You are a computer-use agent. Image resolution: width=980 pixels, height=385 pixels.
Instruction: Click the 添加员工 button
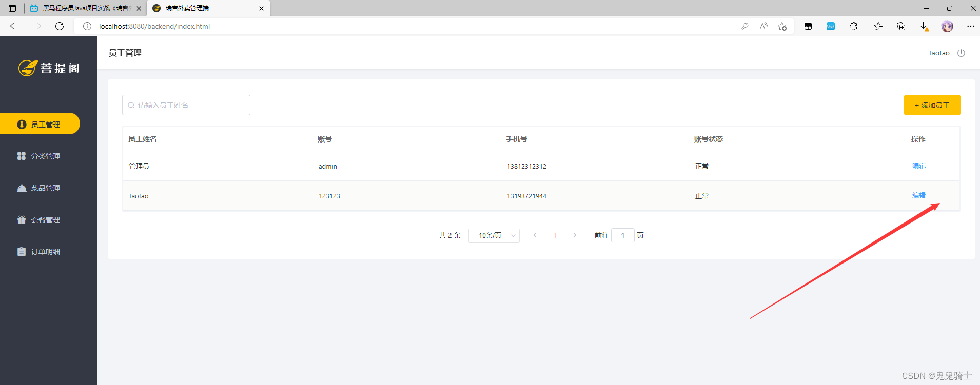pyautogui.click(x=932, y=105)
